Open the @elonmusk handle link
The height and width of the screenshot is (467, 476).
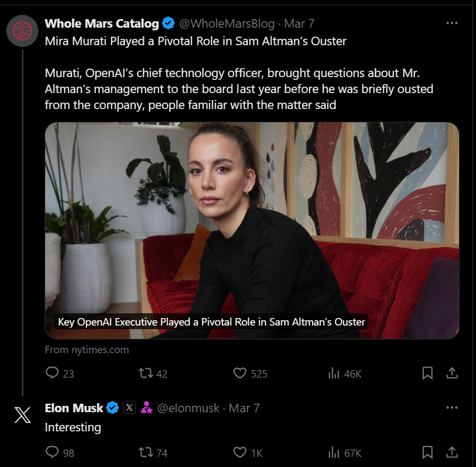189,408
